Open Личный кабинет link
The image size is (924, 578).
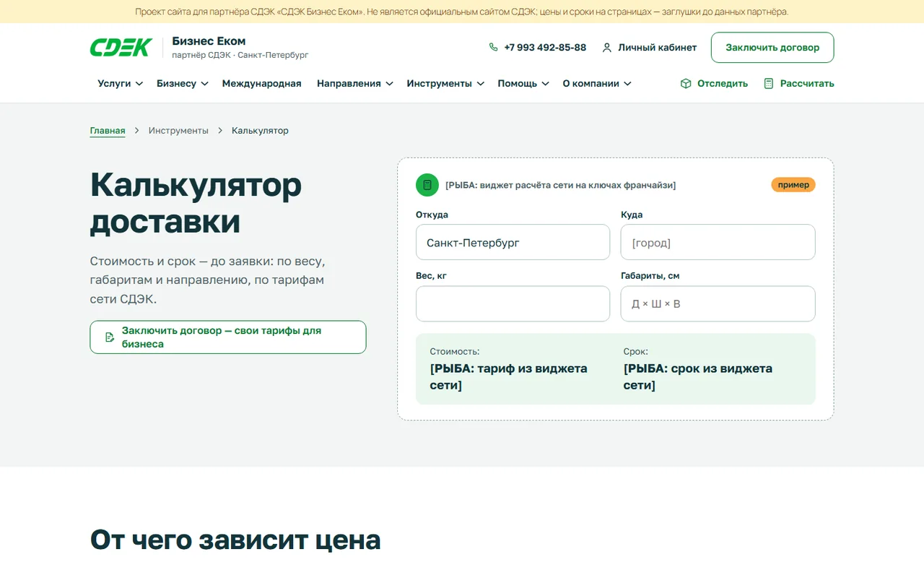click(650, 48)
